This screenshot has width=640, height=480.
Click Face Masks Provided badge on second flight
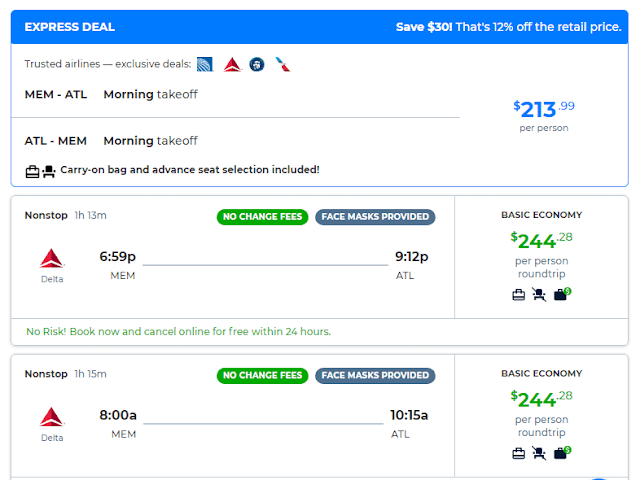[375, 376]
